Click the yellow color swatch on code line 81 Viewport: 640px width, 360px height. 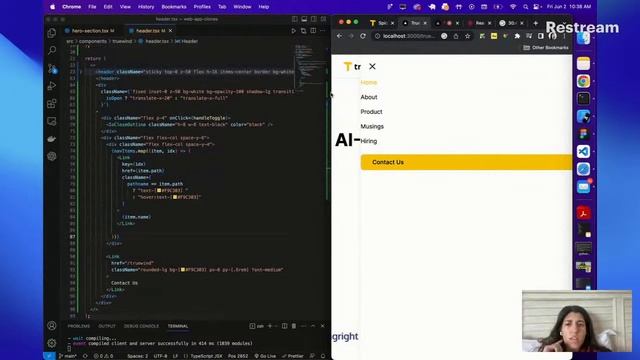[175, 197]
